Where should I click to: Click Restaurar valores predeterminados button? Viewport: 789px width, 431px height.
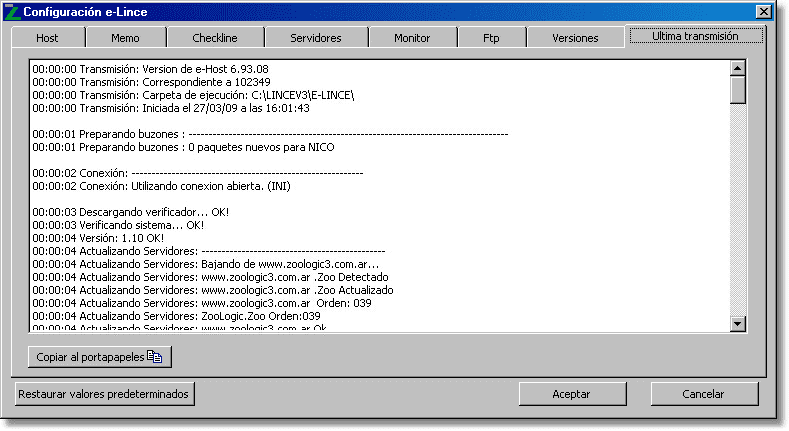pyautogui.click(x=103, y=394)
